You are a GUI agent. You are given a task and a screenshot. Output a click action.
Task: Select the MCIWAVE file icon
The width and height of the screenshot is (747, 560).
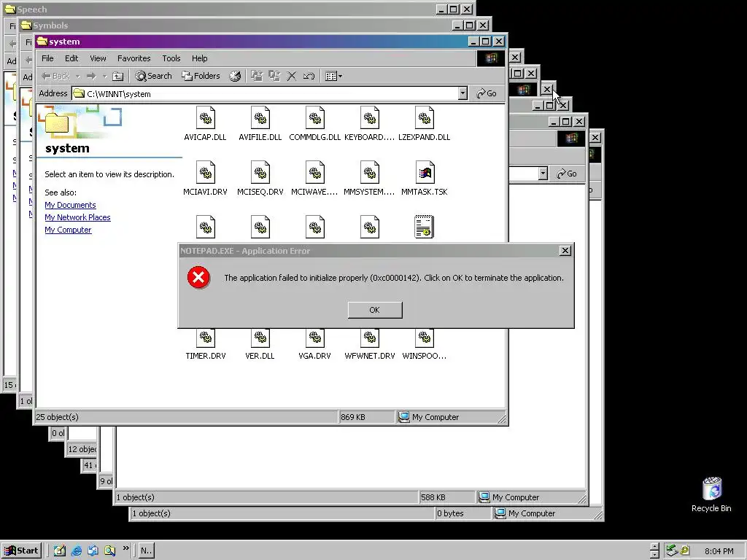click(315, 172)
